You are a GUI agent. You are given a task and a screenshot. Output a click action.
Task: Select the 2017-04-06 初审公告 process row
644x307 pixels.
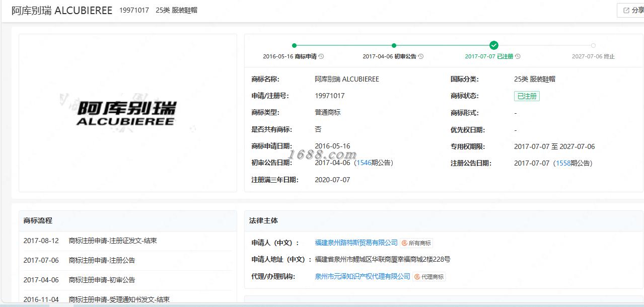pos(127,280)
